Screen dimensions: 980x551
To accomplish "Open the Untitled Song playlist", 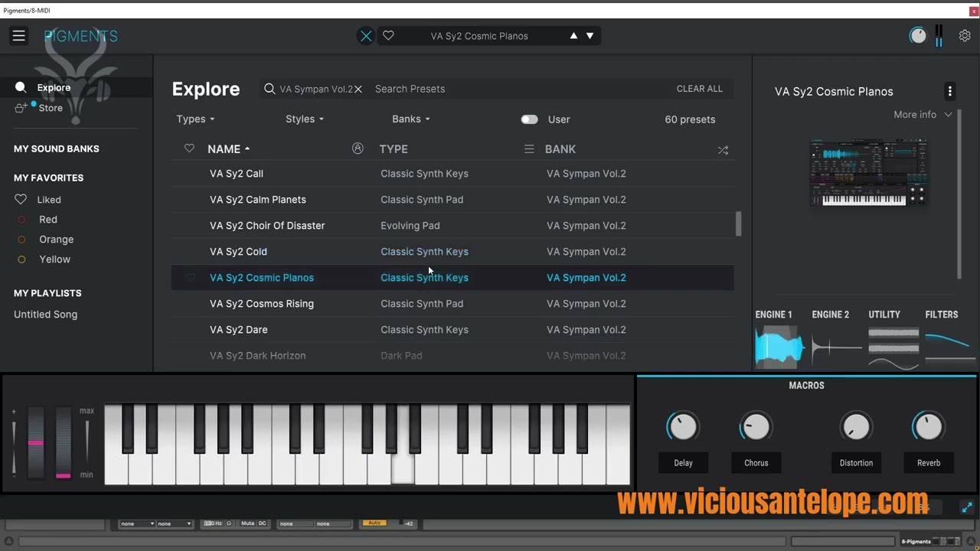I will point(45,315).
